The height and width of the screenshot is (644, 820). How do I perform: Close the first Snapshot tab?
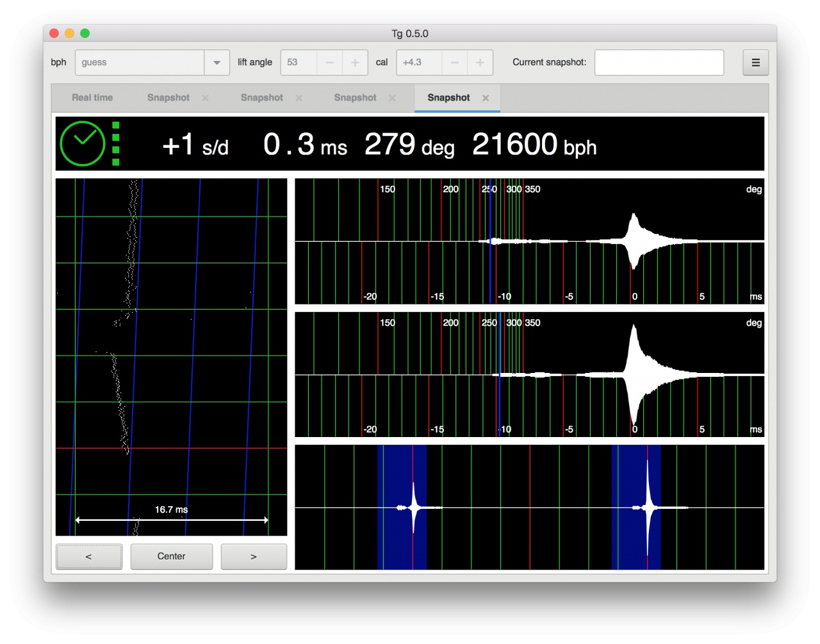coord(206,98)
